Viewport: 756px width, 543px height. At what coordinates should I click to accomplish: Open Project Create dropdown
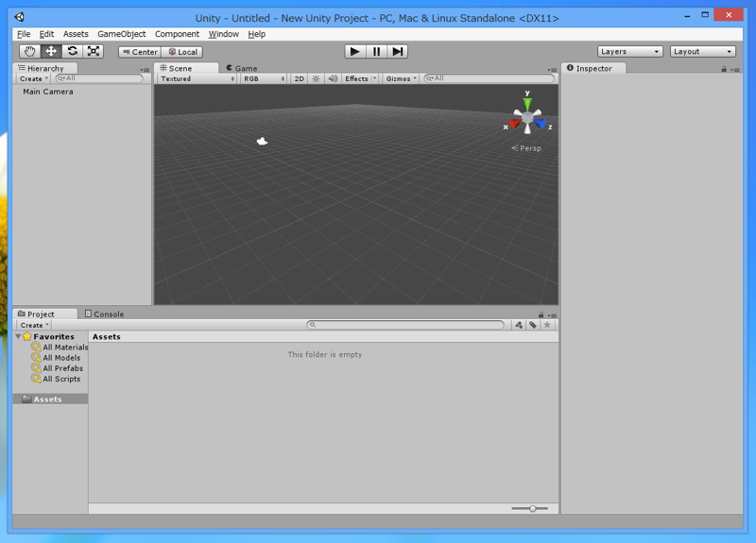[34, 325]
